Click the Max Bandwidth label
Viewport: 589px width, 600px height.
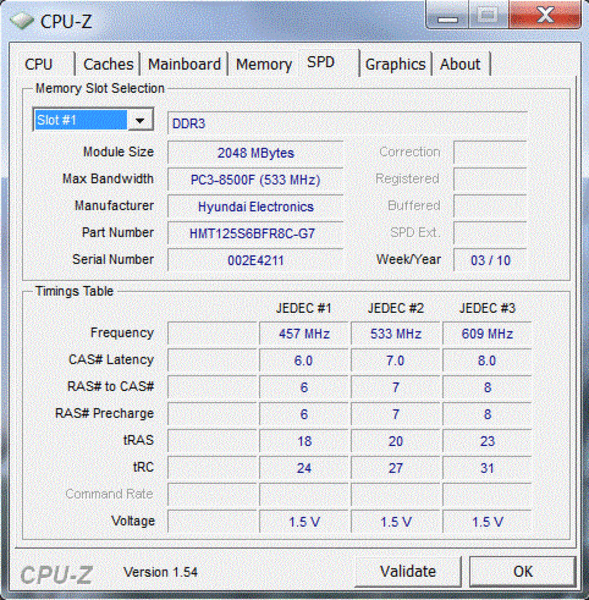point(108,179)
